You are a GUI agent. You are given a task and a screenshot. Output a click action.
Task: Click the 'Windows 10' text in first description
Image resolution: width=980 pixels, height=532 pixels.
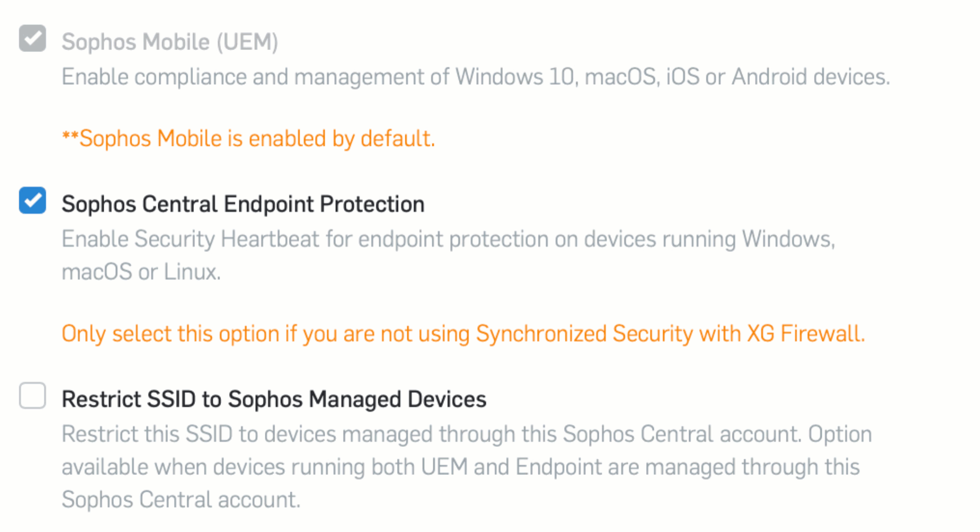pyautogui.click(x=516, y=77)
